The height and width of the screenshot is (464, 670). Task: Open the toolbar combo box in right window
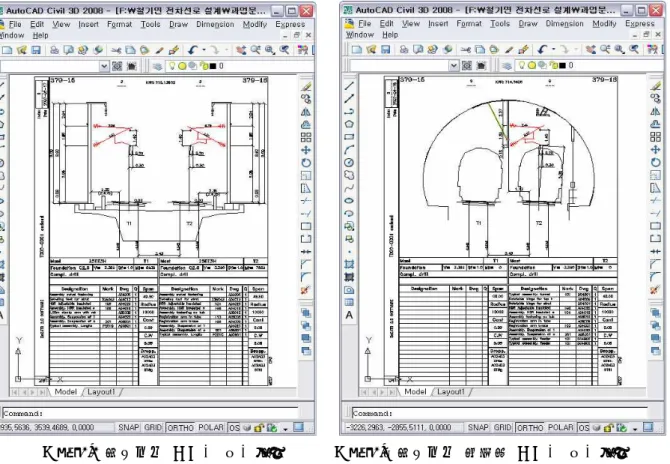pos(454,66)
